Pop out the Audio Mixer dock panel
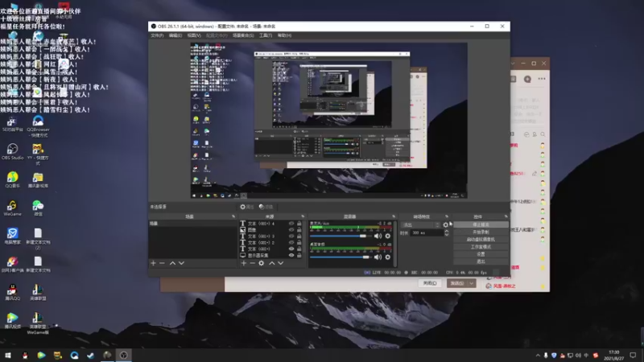The width and height of the screenshot is (644, 362). pos(394,216)
